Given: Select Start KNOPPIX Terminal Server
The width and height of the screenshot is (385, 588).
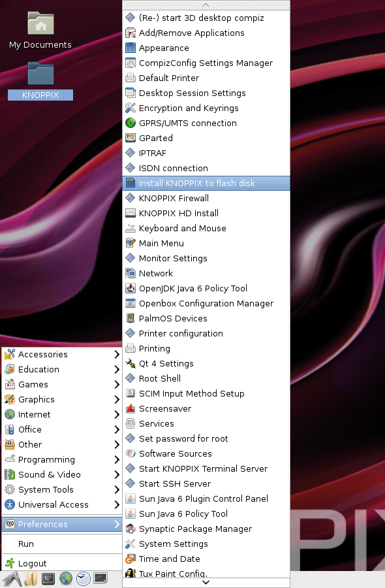Looking at the screenshot, I should 206,468.
